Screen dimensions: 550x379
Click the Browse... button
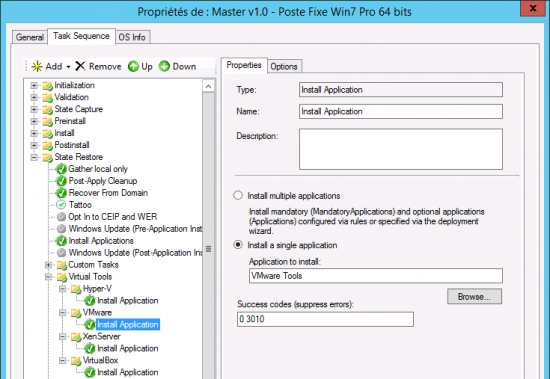(474, 297)
